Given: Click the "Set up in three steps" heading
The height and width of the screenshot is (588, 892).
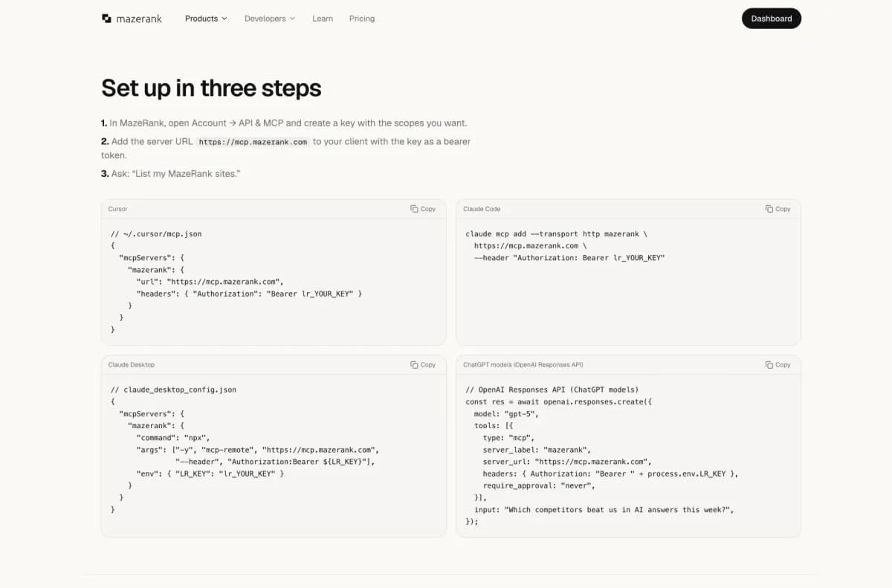Looking at the screenshot, I should tap(211, 88).
